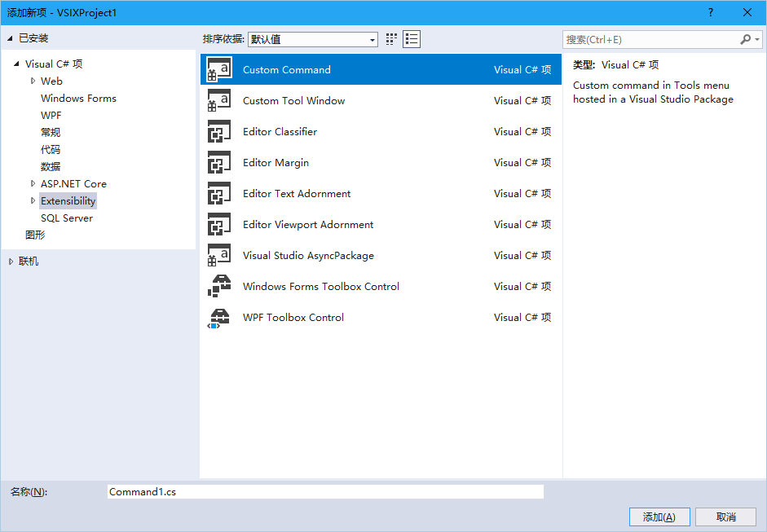The width and height of the screenshot is (767, 532).
Task: Open the search options dropdown arrow
Action: click(x=757, y=39)
